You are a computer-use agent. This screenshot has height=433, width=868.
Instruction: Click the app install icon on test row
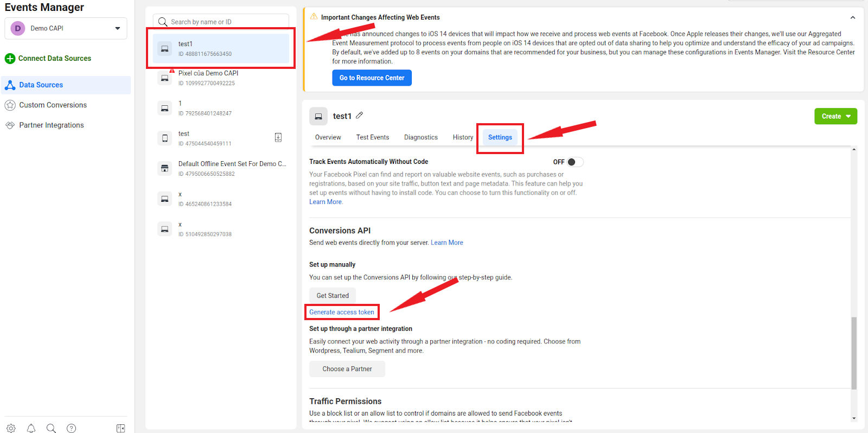click(278, 138)
